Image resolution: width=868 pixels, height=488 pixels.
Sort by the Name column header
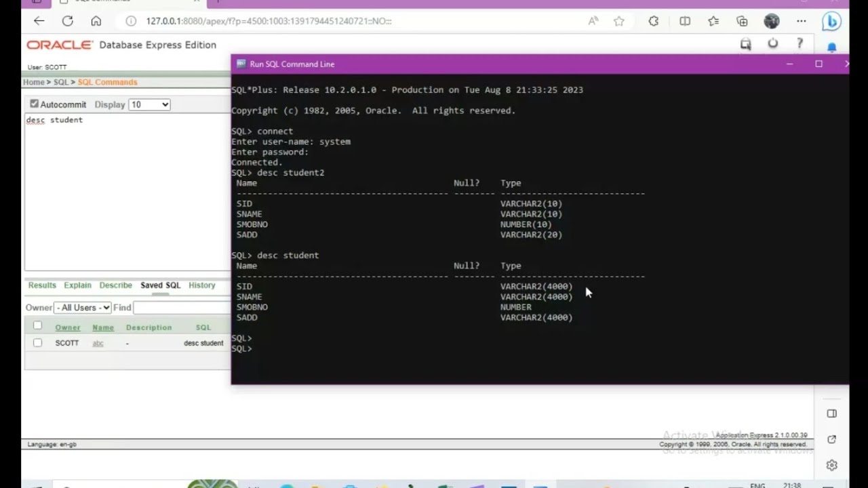point(103,327)
